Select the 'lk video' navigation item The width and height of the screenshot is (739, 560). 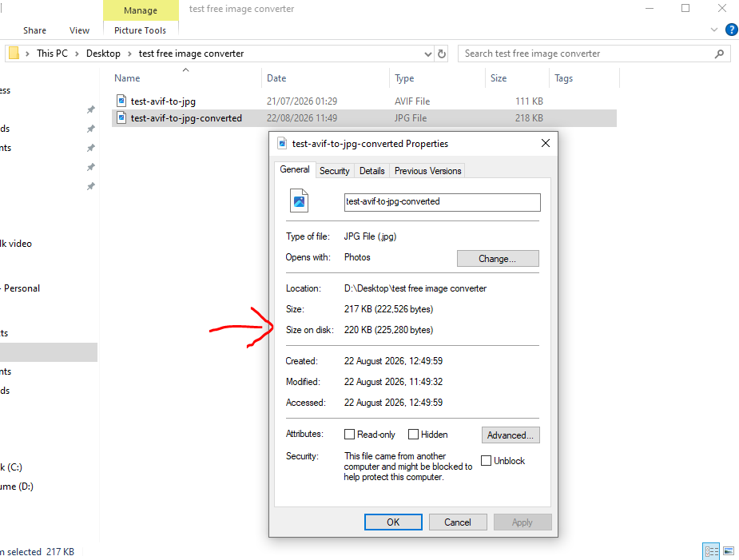point(16,244)
